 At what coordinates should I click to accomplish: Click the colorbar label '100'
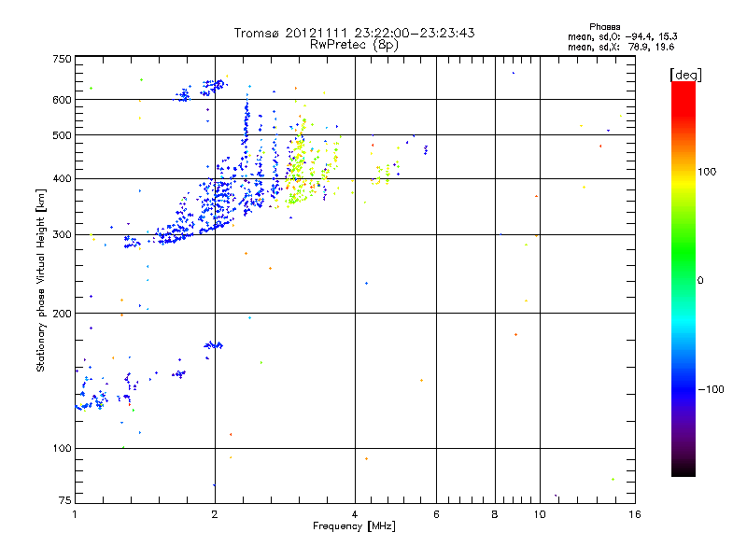707,172
